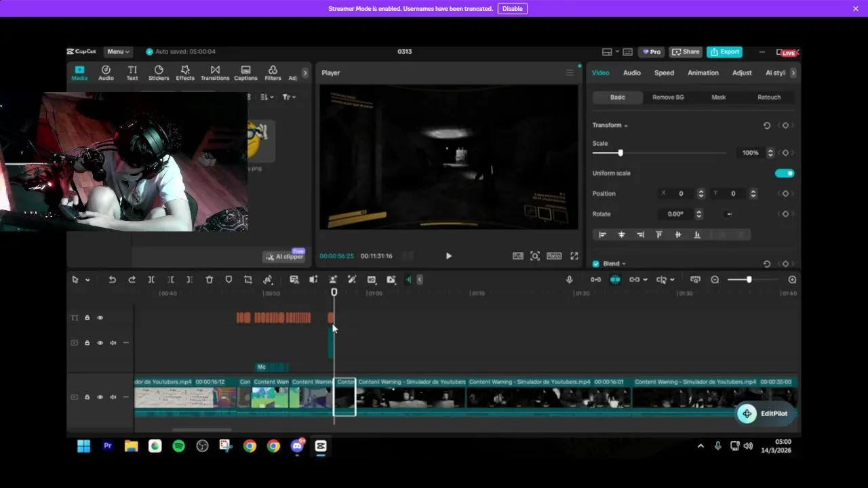Redo the last edit
The image size is (868, 488).
tap(132, 280)
